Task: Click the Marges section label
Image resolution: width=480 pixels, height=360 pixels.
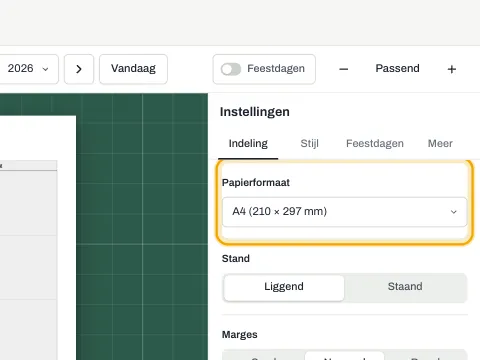Action: pos(240,335)
